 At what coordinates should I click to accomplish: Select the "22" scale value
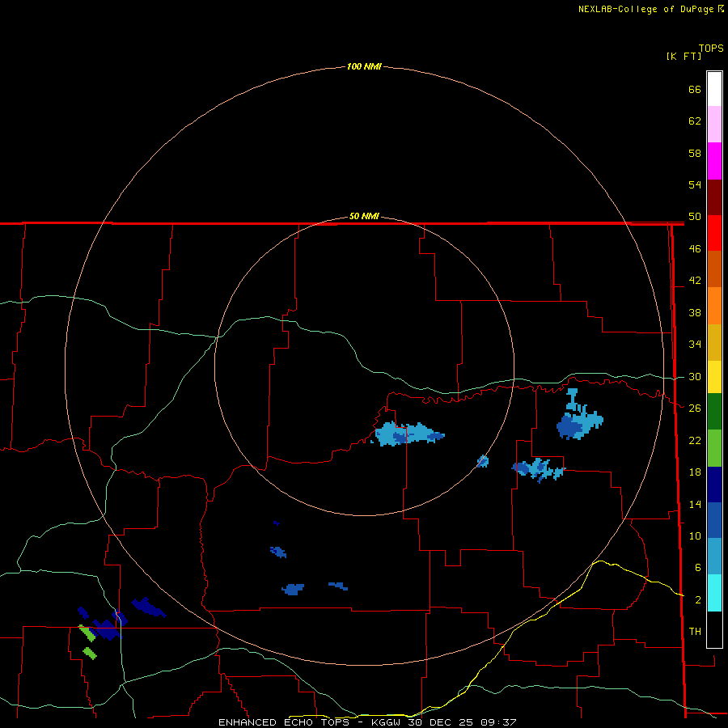click(695, 441)
